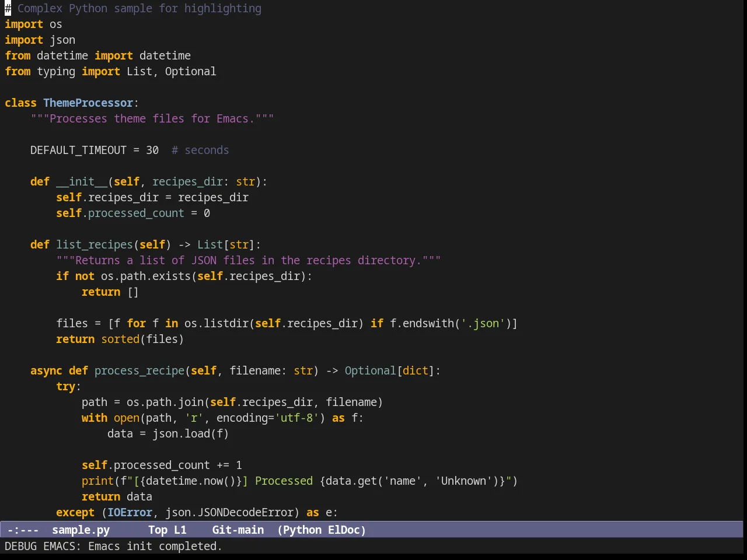Click the process_recipe function name
Image resolution: width=747 pixels, height=560 pixels.
coord(139,370)
